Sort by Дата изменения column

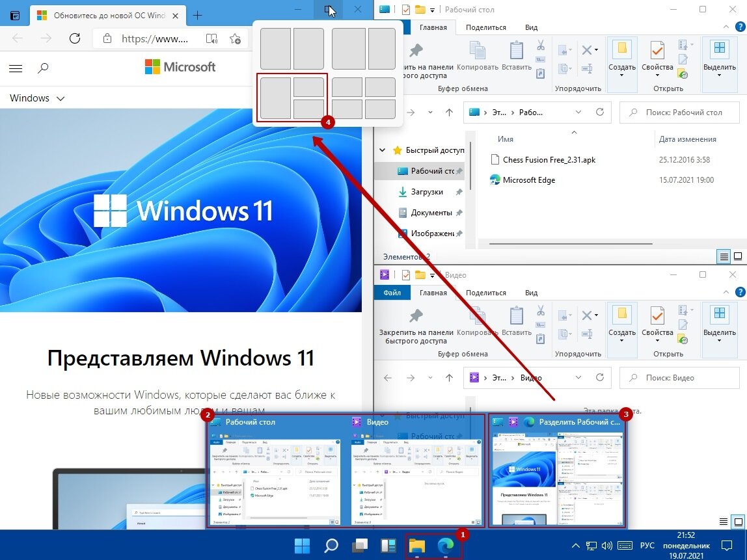[687, 139]
